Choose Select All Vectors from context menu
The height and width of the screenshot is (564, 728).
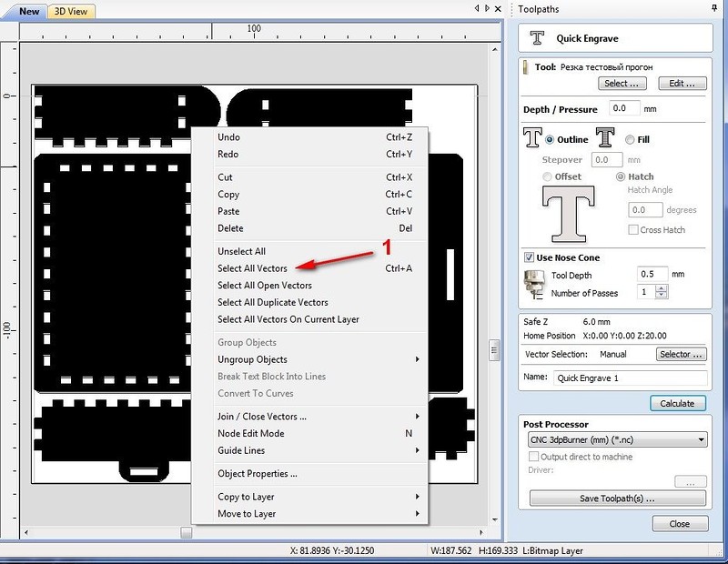click(x=252, y=268)
